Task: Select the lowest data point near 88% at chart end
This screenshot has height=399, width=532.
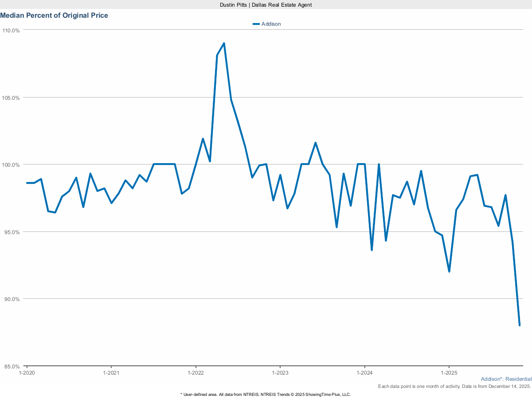Action: pyautogui.click(x=520, y=325)
